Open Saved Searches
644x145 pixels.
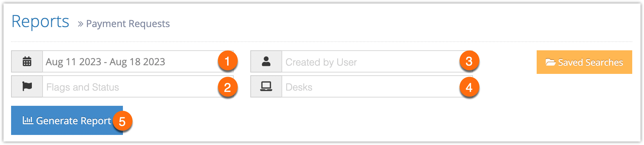(x=584, y=62)
